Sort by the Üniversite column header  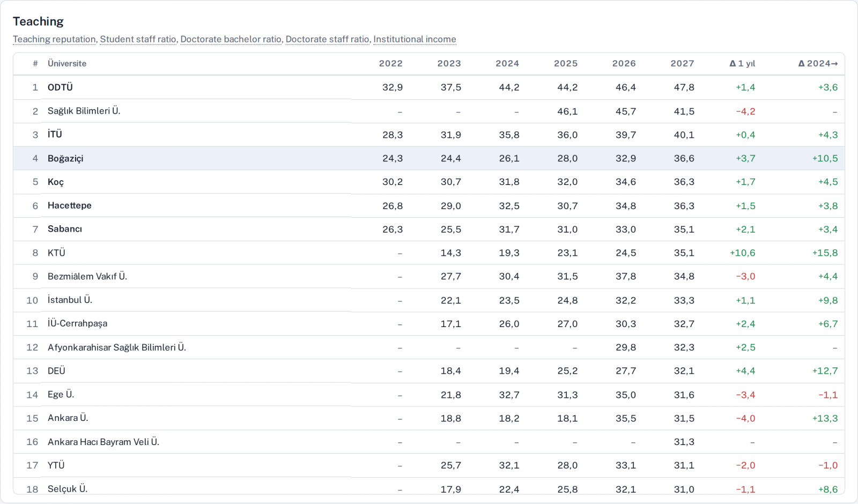[x=67, y=63]
